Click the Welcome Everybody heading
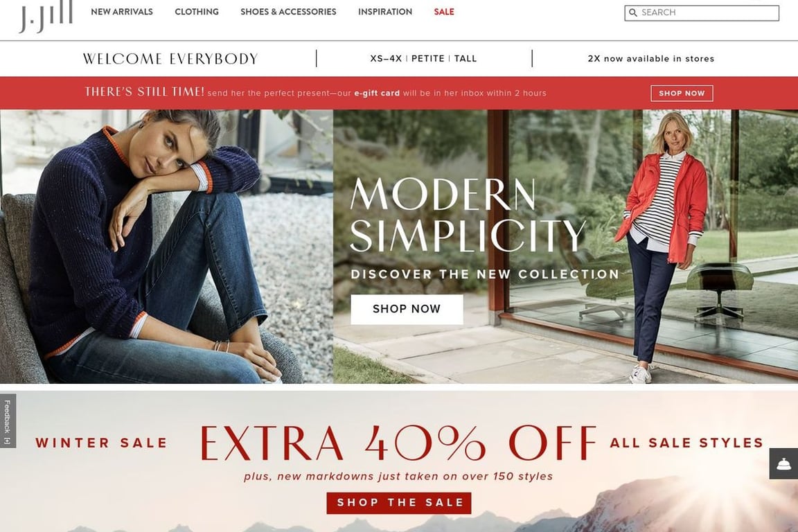798x532 pixels. point(170,59)
